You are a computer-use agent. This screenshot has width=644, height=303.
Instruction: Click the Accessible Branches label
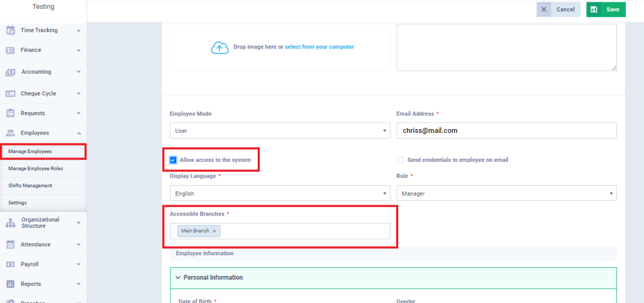pos(197,214)
